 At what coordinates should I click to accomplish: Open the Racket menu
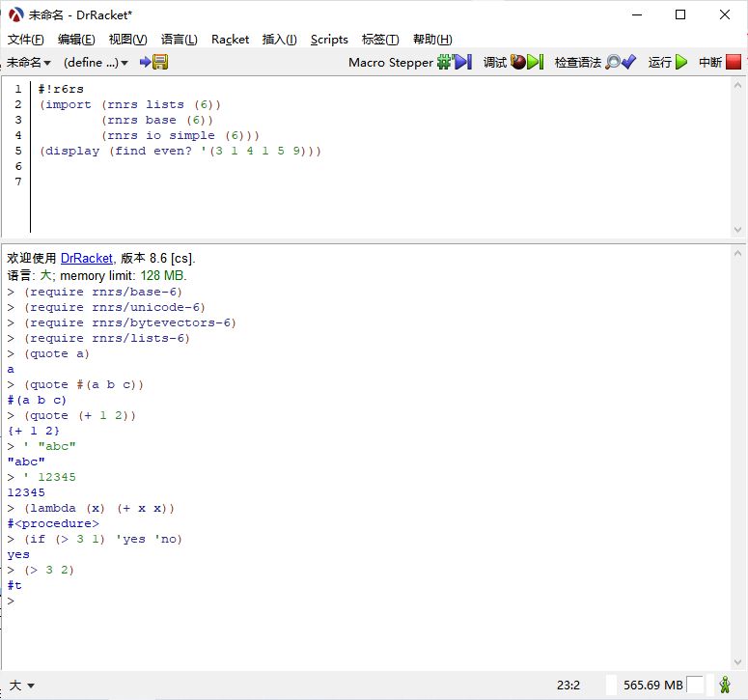coord(230,40)
